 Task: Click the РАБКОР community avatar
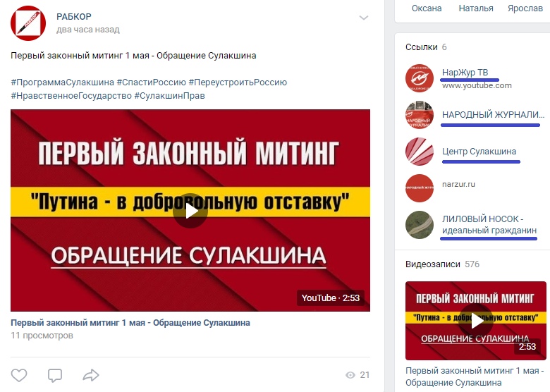pyautogui.click(x=28, y=23)
